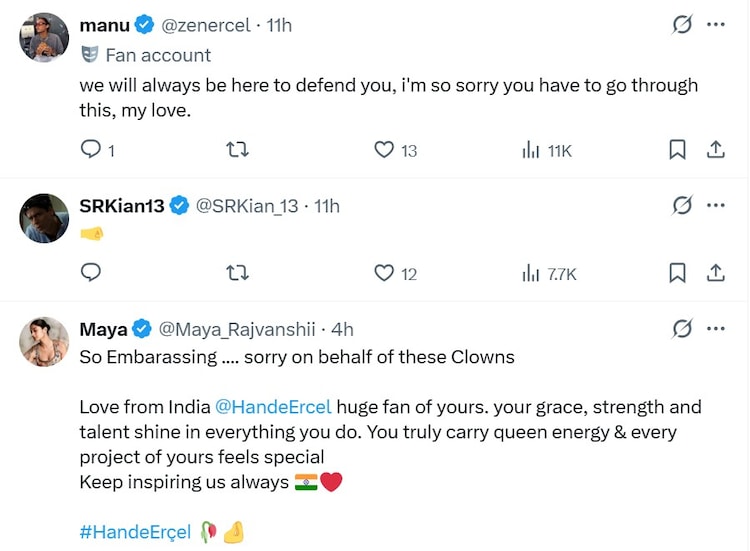Viewport: 750px width, 551px height.
Task: Bookmark SRKian13's tweet
Action: 677,272
